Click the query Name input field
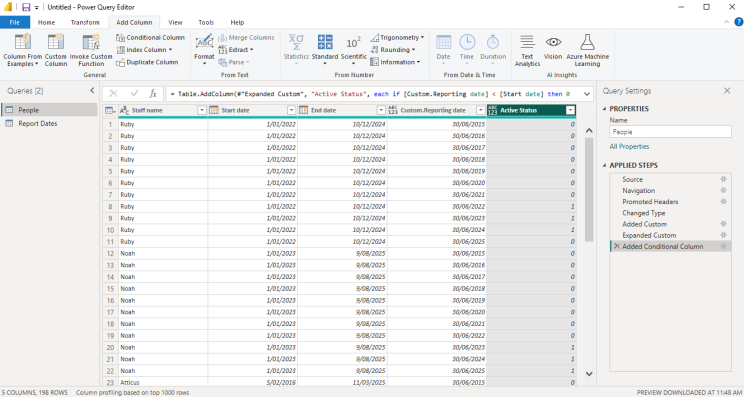Screen dimensions: 744x397 click(670, 132)
